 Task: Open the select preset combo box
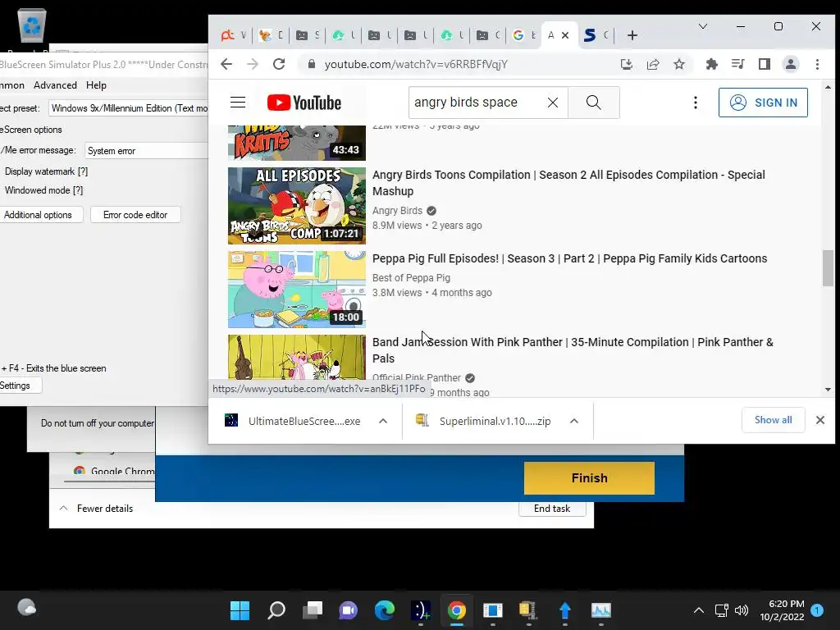coord(129,108)
